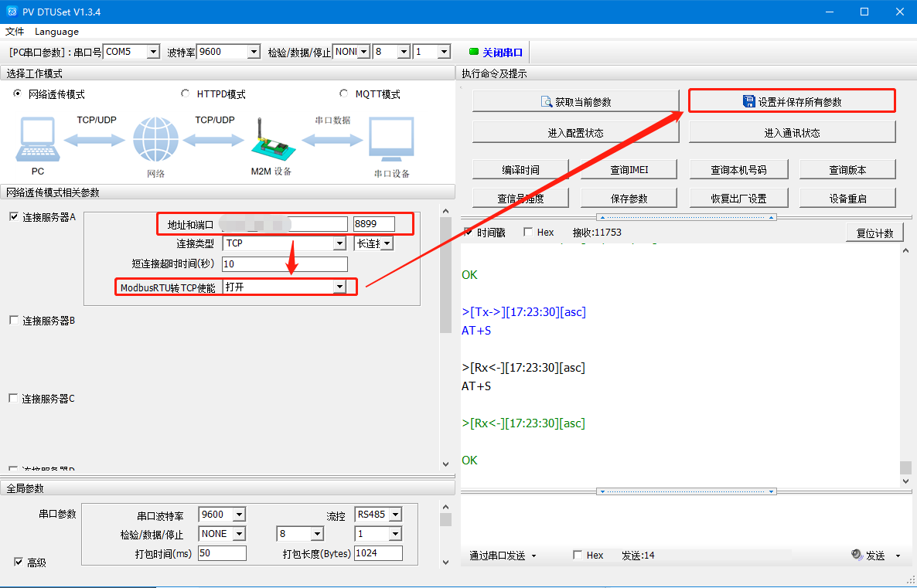Open the 文件 menu
This screenshot has width=917, height=588.
click(x=15, y=32)
